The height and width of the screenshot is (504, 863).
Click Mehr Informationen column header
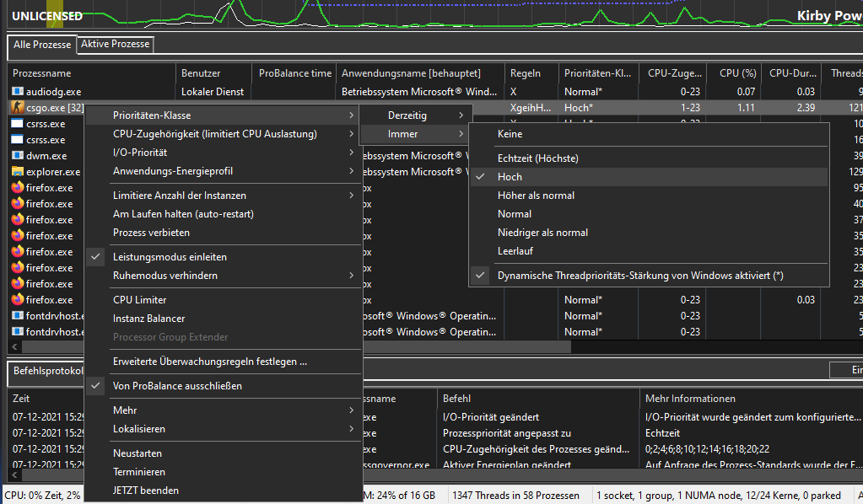coord(751,399)
